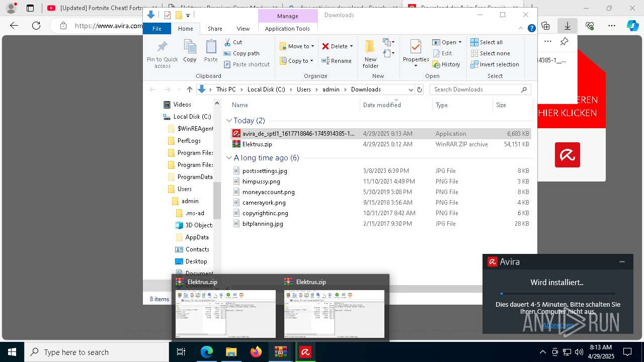Open file History from ribbon
The image size is (644, 362).
(446, 64)
